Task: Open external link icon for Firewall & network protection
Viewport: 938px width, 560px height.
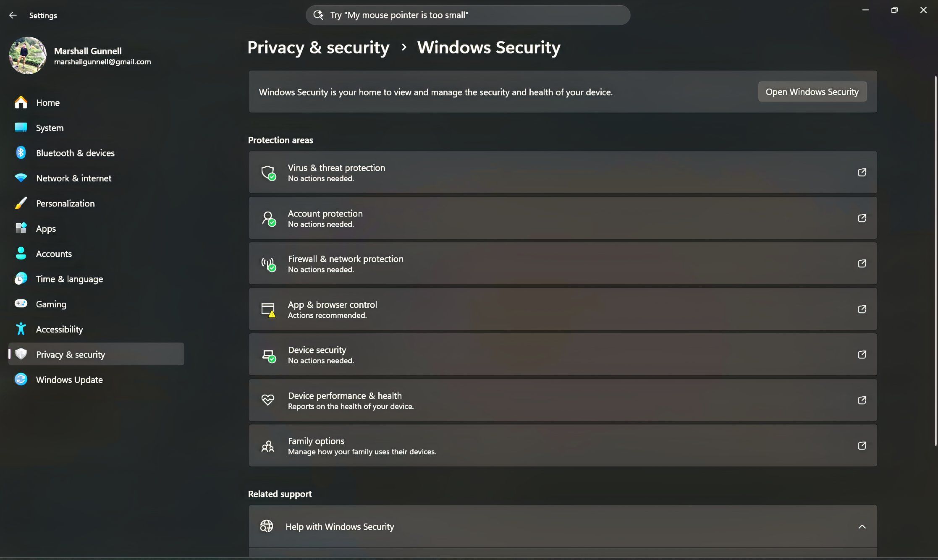Action: click(x=862, y=263)
